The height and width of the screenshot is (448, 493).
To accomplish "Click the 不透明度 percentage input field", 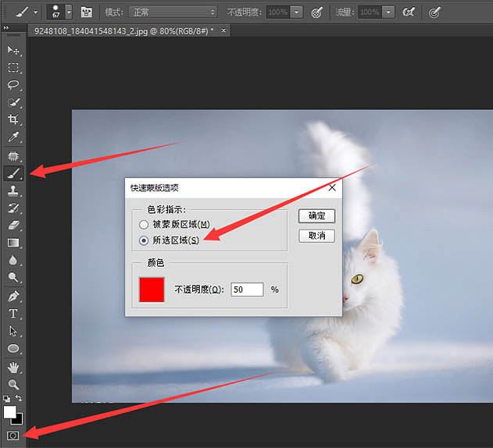I will [x=247, y=290].
